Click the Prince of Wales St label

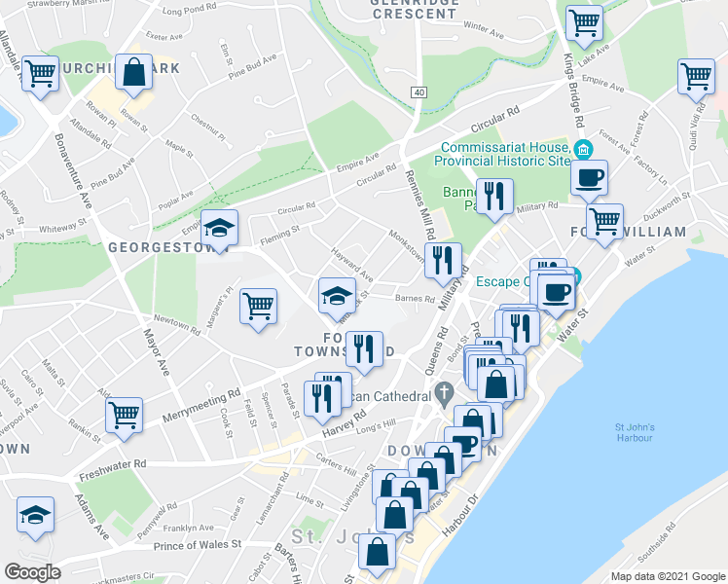click(198, 545)
